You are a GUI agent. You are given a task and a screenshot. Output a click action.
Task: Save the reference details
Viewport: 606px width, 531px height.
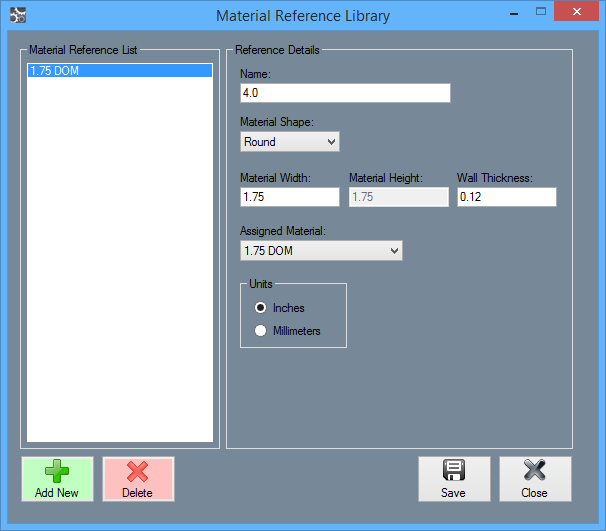coord(454,479)
